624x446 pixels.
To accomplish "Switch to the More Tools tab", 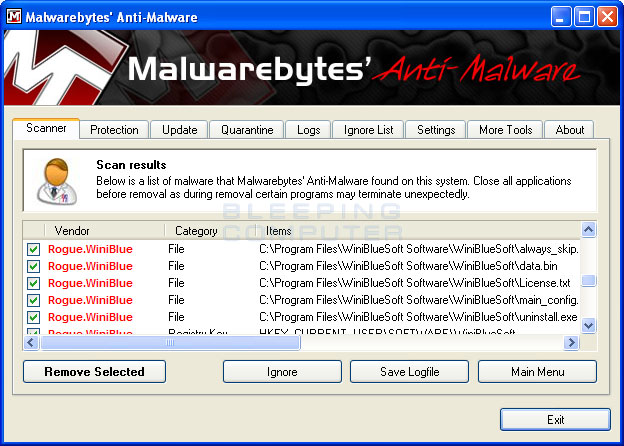I will [x=505, y=130].
